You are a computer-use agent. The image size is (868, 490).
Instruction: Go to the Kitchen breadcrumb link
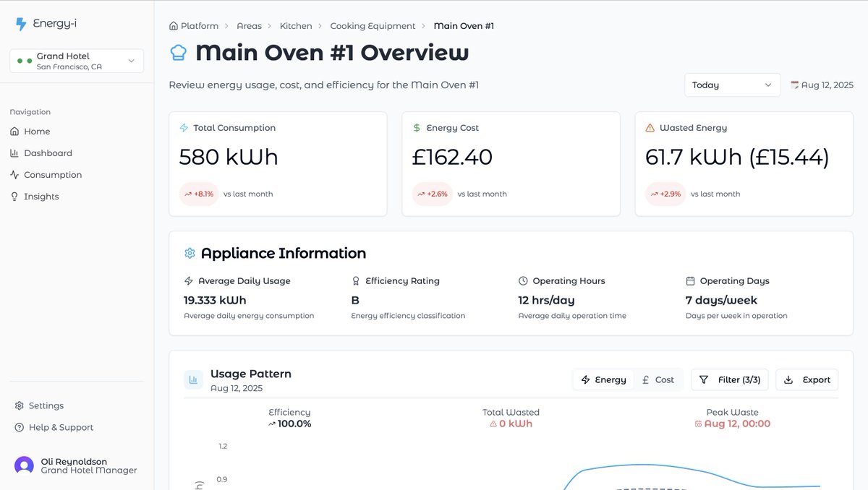pyautogui.click(x=296, y=26)
